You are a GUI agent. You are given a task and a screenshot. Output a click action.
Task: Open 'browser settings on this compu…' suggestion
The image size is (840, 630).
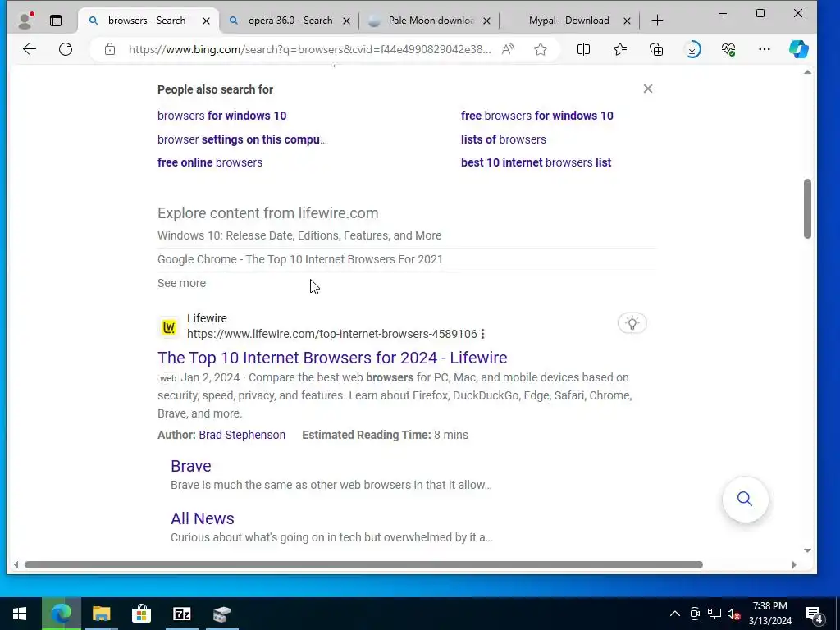[x=242, y=139]
